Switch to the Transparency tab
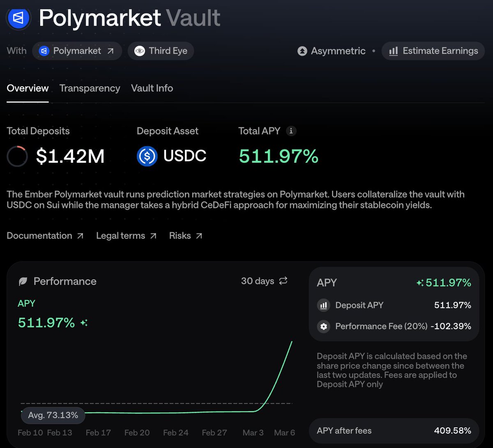This screenshot has height=448, width=493. (90, 88)
